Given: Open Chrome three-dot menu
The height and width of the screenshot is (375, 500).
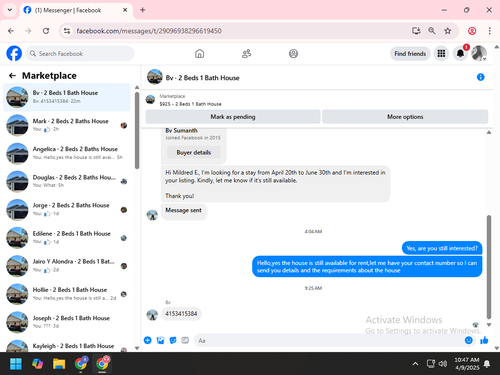Looking at the screenshot, I should click(489, 31).
